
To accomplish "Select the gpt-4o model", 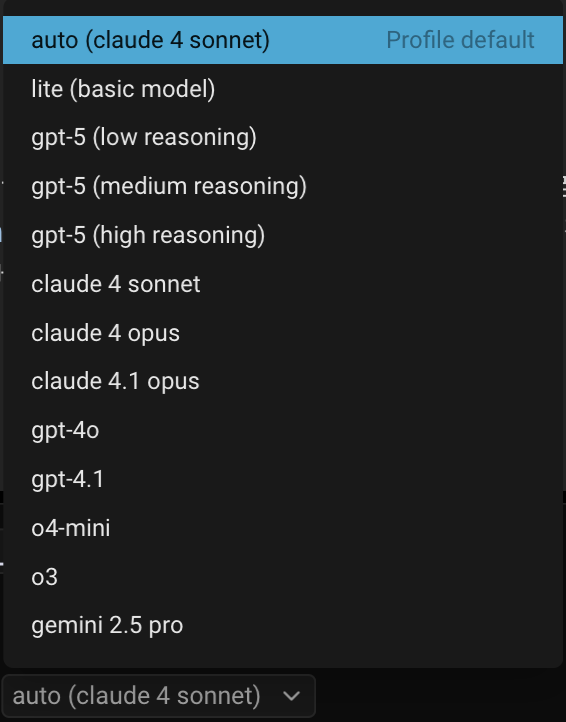I will (283, 430).
